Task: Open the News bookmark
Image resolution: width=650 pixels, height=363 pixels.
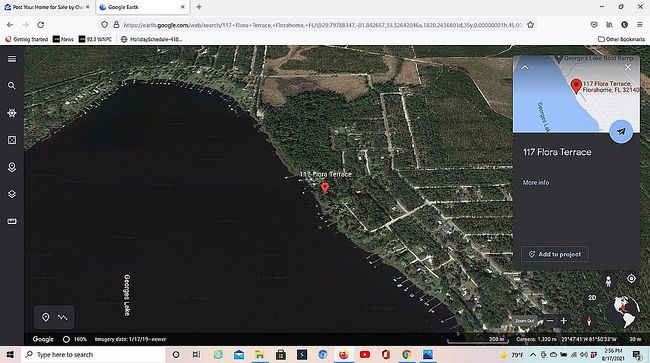Action: pyautogui.click(x=63, y=39)
